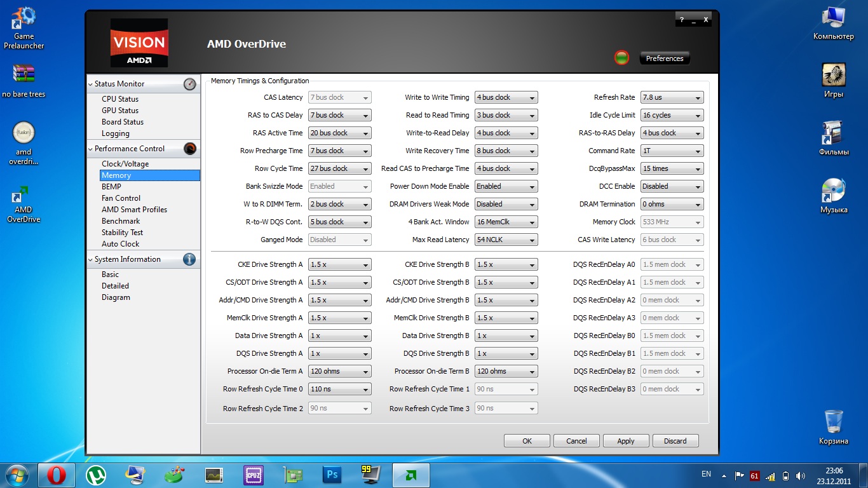
Task: Expand the DCC Enable dropdown
Action: [x=672, y=186]
